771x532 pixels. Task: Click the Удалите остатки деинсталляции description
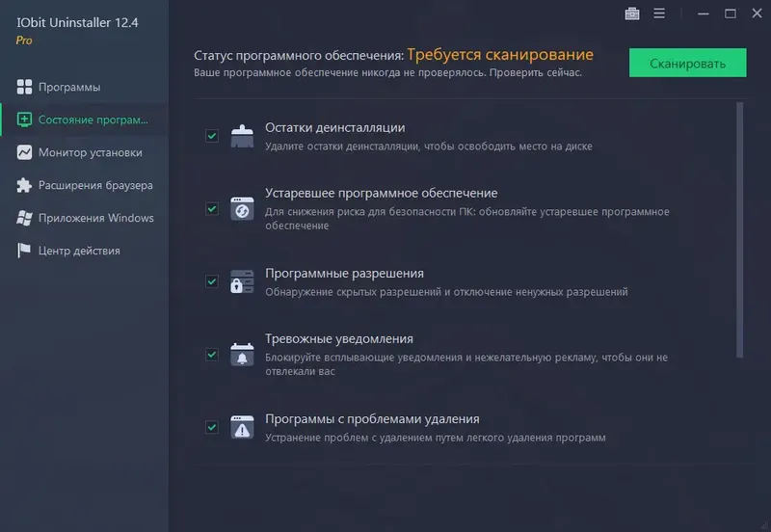429,146
